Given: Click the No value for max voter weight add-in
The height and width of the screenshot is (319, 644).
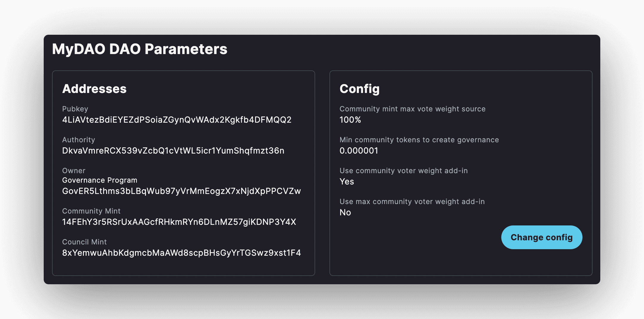Looking at the screenshot, I should 345,212.
